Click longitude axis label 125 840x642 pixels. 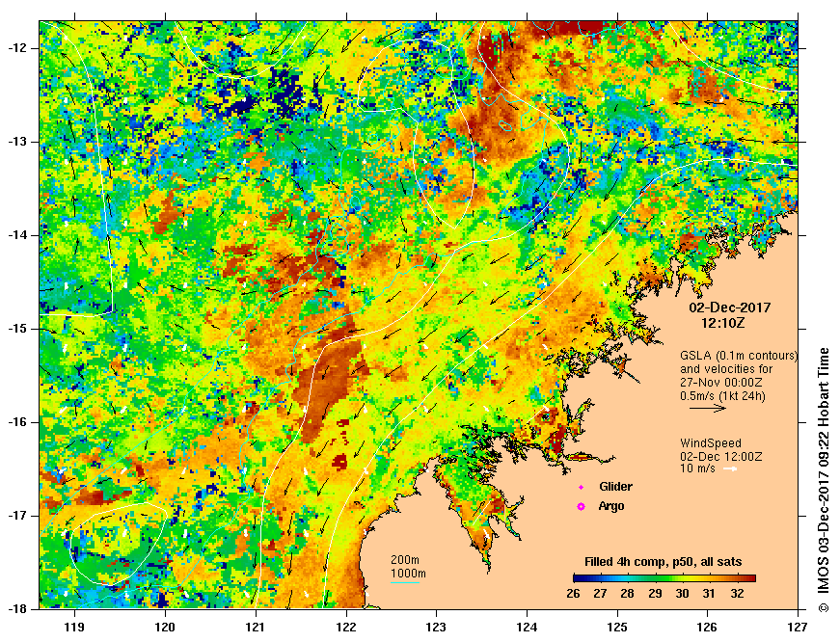[x=617, y=626]
